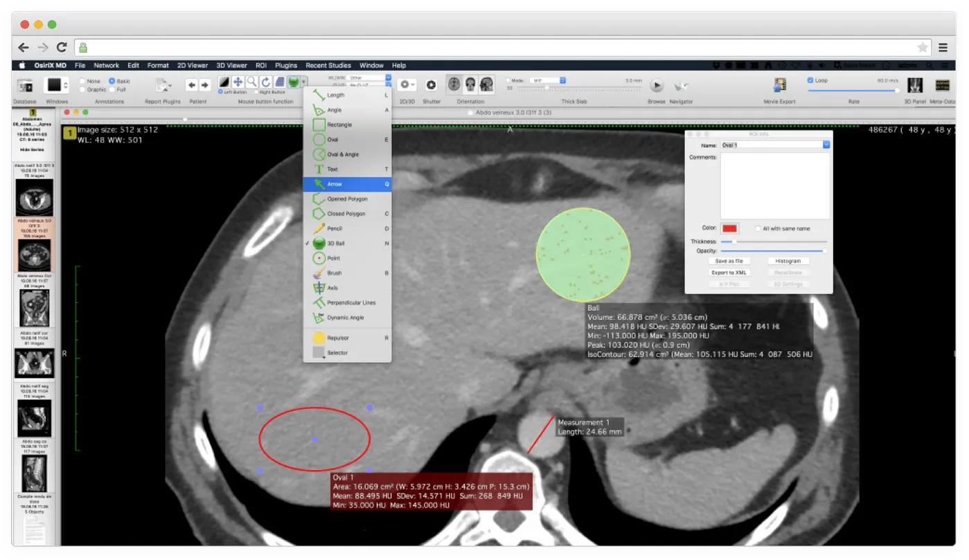Select Arrow entry in ROI tool menu
Viewport: 969px width, 560px height.
pyautogui.click(x=347, y=184)
